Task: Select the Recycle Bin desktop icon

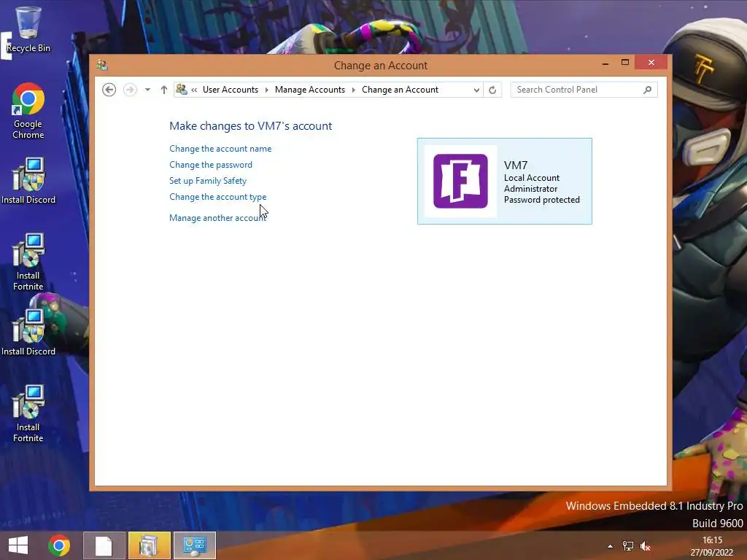Action: point(28,29)
